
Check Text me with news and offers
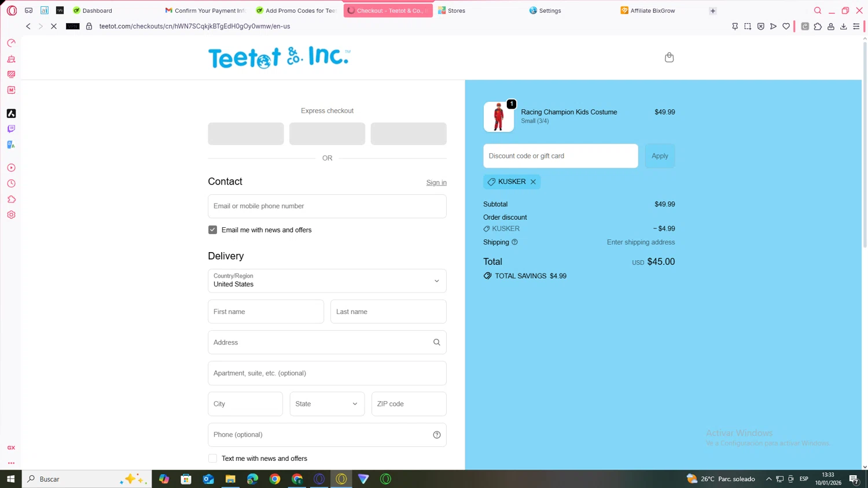coord(212,459)
